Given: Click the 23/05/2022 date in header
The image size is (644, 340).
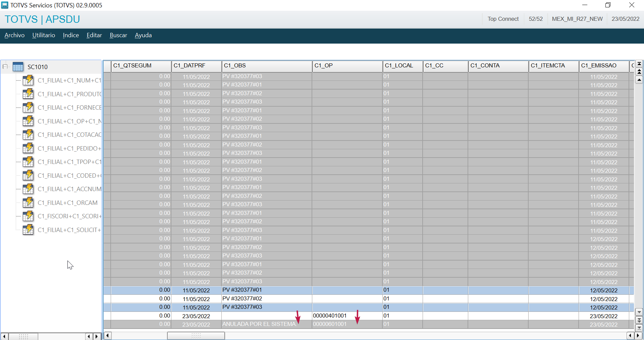Looking at the screenshot, I should pos(626,19).
